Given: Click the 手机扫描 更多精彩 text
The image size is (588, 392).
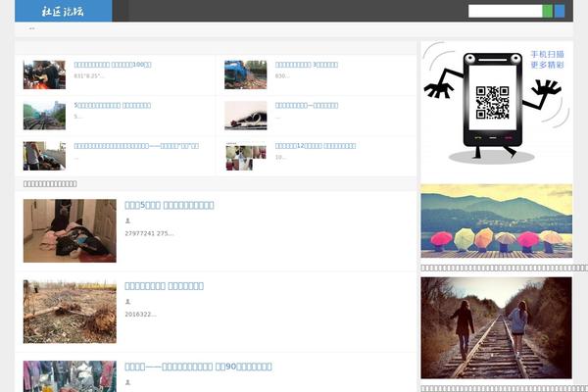Looking at the screenshot, I should click(547, 60).
